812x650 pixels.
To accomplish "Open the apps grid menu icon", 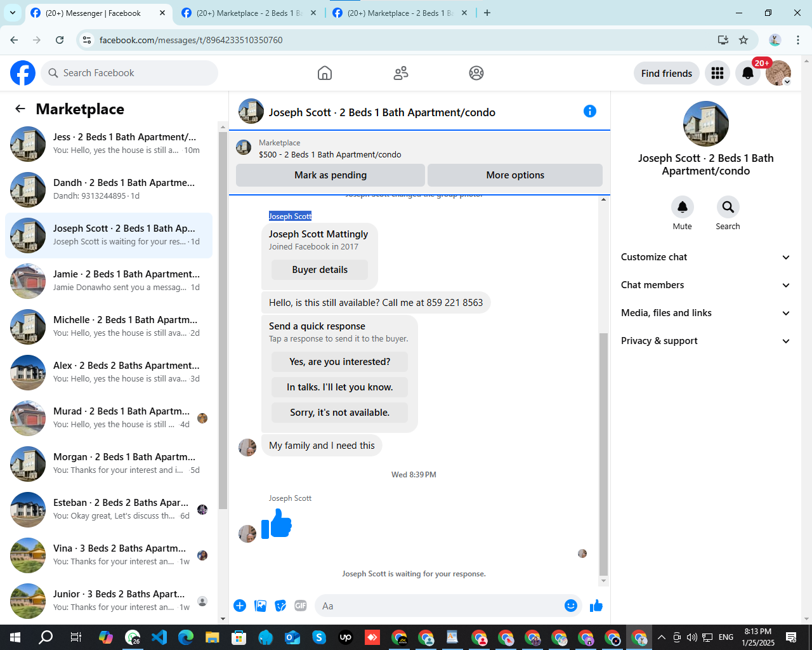I will click(x=717, y=73).
